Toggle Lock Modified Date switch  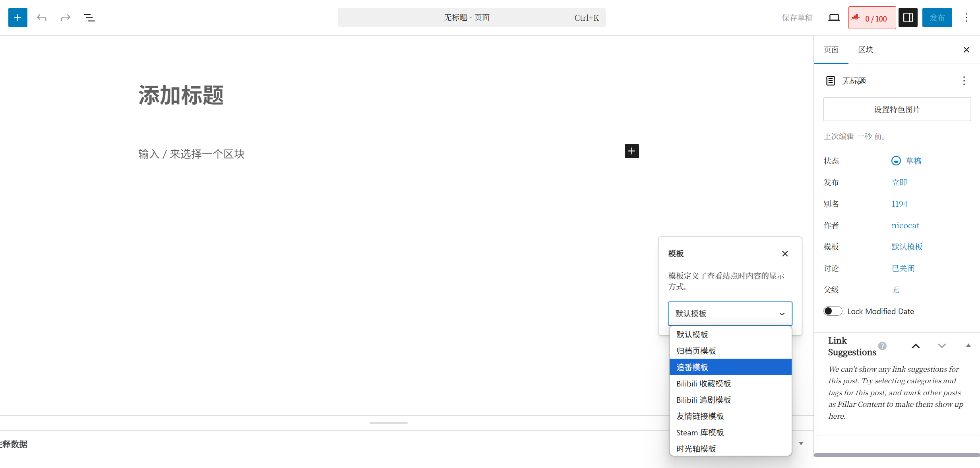[833, 311]
